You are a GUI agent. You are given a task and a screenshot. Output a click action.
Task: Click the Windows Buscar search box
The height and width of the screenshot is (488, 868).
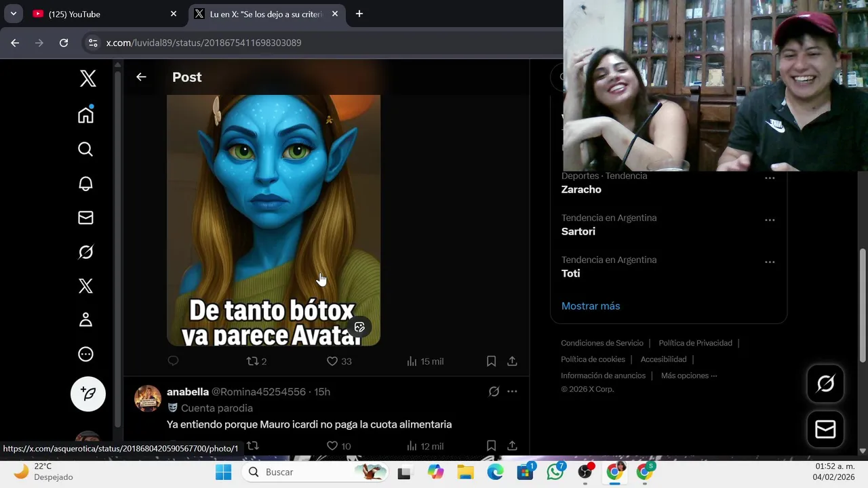point(315,472)
